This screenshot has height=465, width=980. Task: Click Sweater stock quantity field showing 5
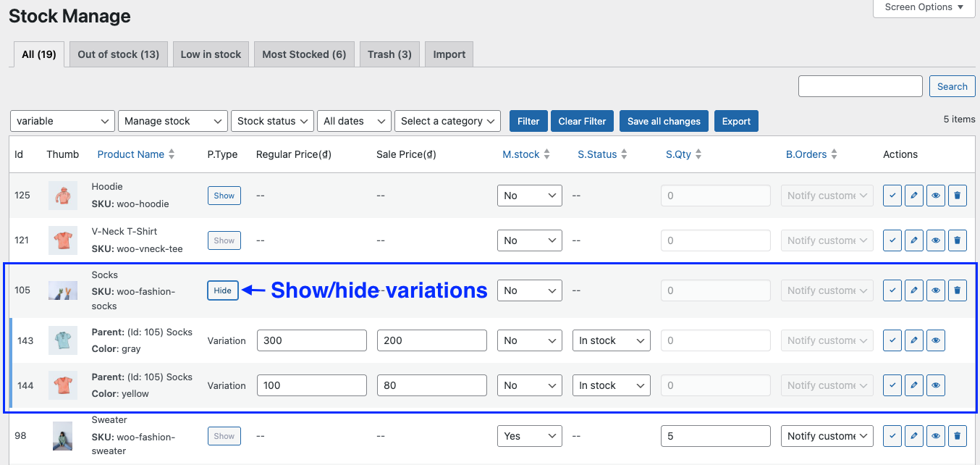(x=716, y=436)
